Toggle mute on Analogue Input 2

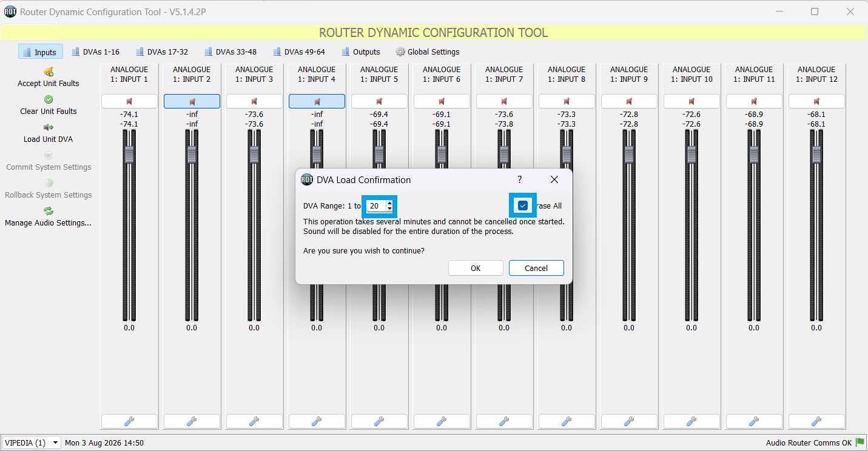(192, 101)
